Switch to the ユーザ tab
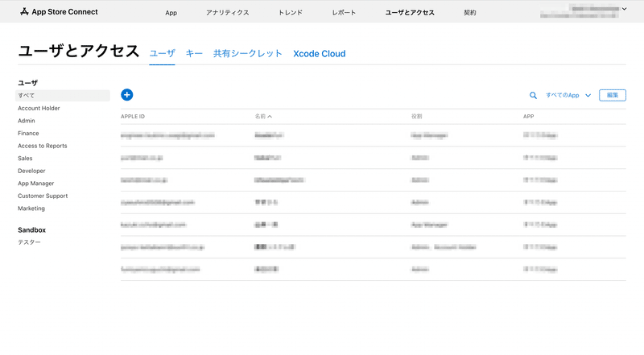 tap(163, 53)
